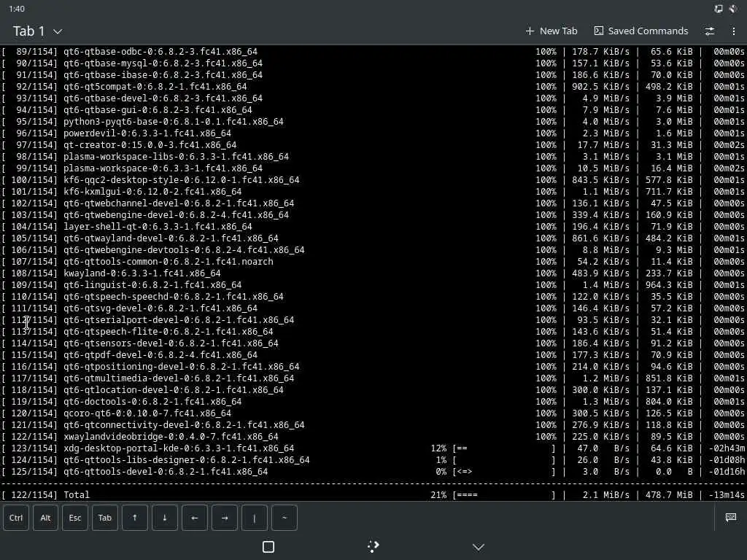Tap the pipe character key button

coord(255,518)
